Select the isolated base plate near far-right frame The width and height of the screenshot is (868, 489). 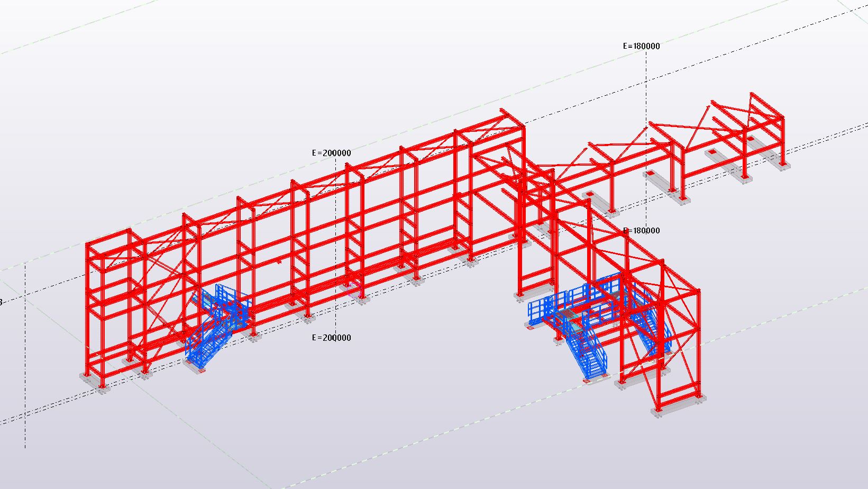coord(712,152)
